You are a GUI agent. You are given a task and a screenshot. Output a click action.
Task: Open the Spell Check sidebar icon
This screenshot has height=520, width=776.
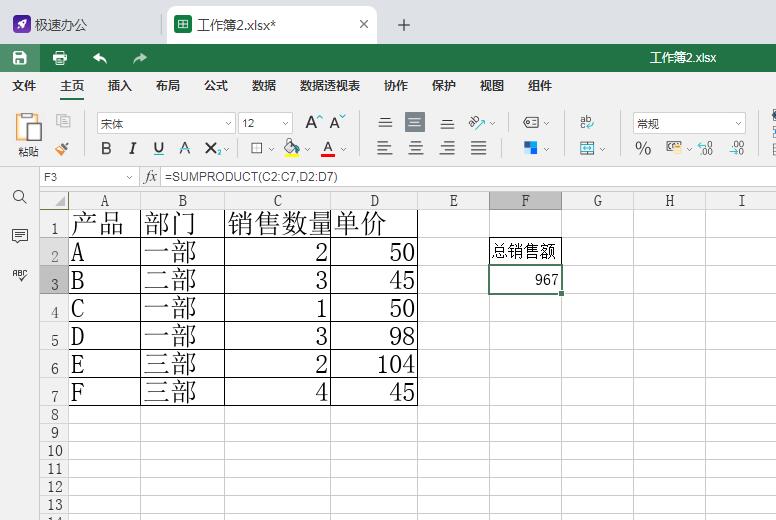click(20, 276)
